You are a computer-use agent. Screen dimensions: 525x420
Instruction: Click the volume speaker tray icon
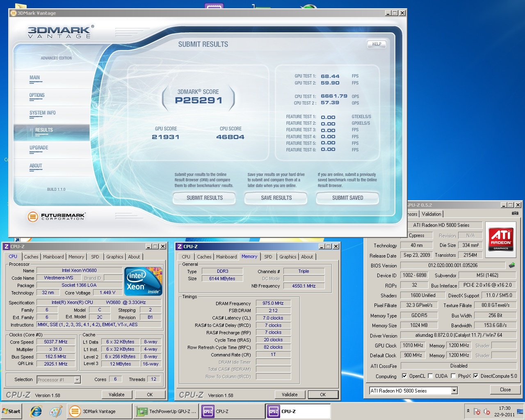[x=487, y=411]
